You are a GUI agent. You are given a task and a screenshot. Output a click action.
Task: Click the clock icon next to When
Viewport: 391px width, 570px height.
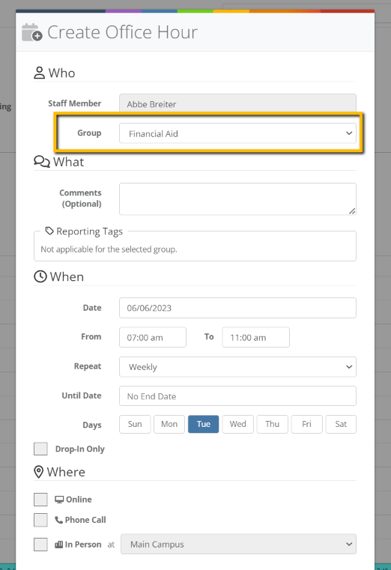coord(40,277)
